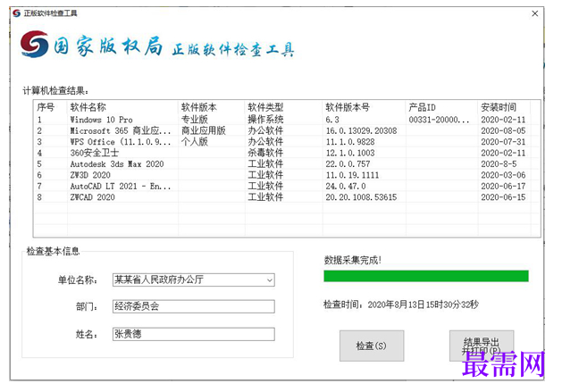Click version number 16.0.13029.20308
Screen dimensions: 562x392
coord(361,130)
